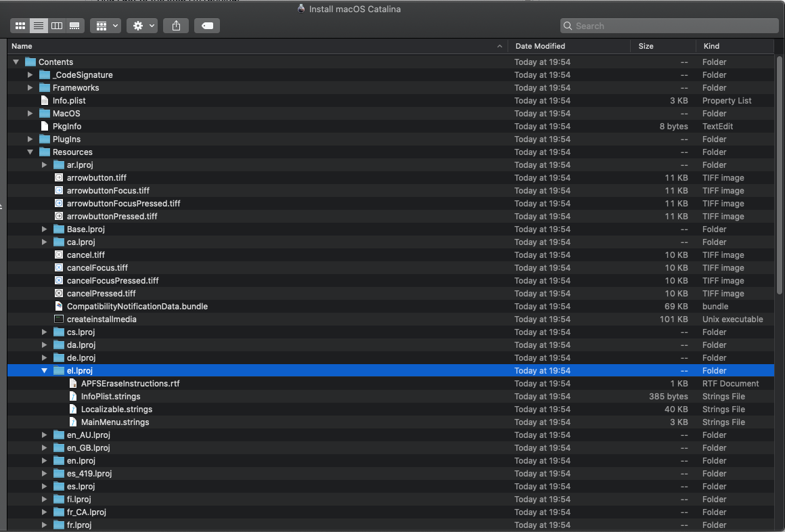
Task: Switch to icon view in the toolbar
Action: (x=20, y=25)
